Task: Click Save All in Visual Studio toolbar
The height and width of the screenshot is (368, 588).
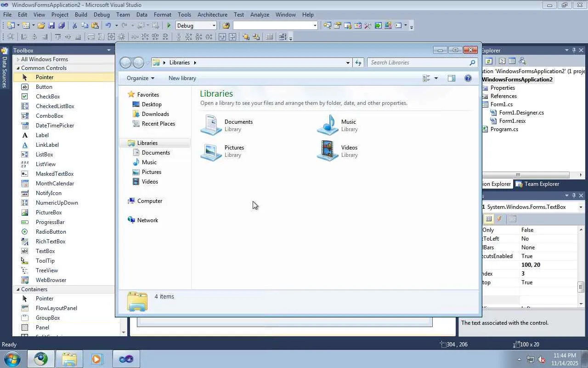Action: click(61, 26)
